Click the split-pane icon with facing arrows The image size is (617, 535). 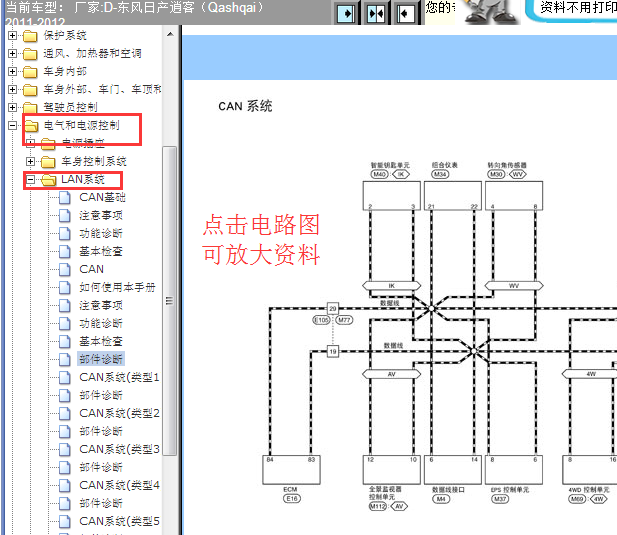[375, 13]
